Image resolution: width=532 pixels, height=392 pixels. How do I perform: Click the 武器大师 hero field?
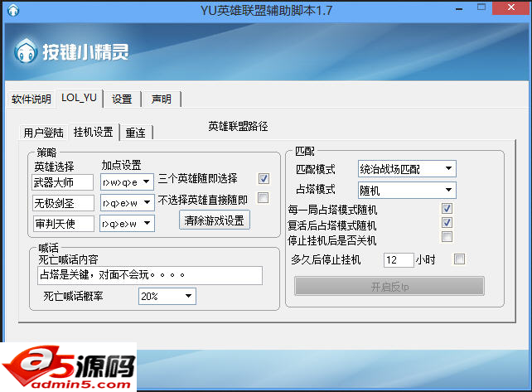pos(62,182)
